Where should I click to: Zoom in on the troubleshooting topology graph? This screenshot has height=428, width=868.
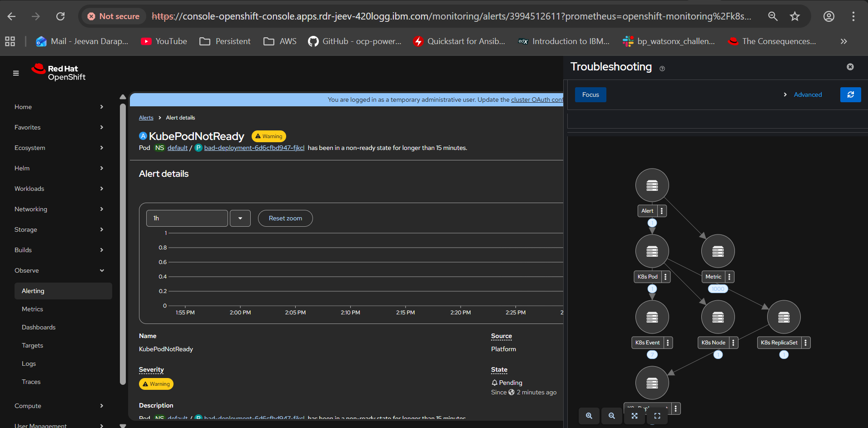pos(589,416)
